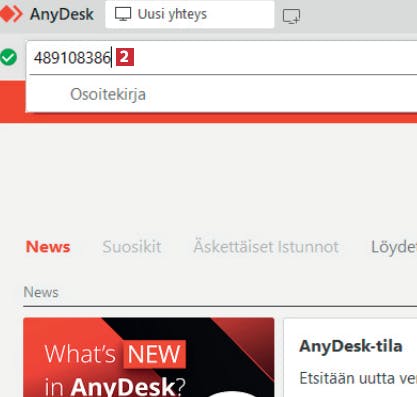This screenshot has width=417, height=397.
Task: Click the AnyDesk-tila heading
Action: [x=351, y=346]
